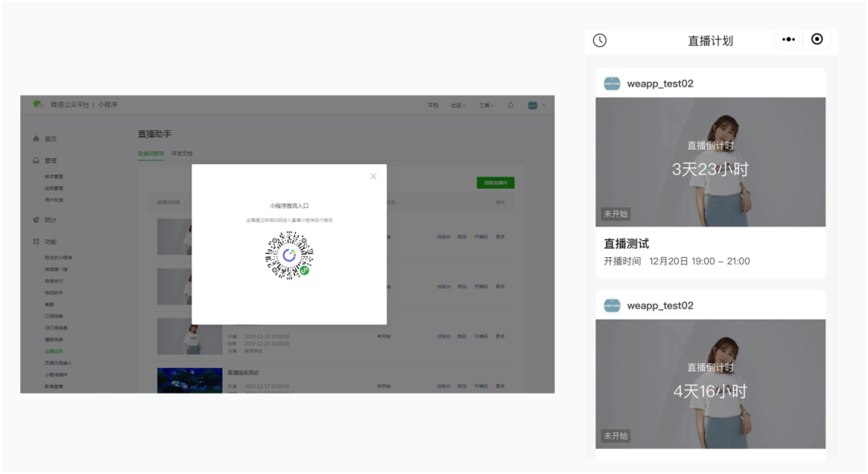Click the 直播助手 page heading
The width and height of the screenshot is (868, 474).
pos(154,134)
